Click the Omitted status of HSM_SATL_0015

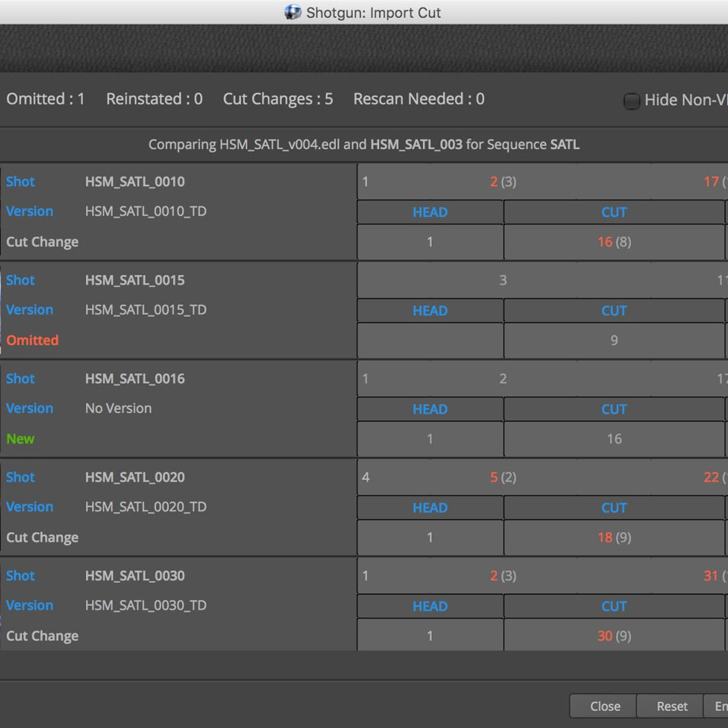[32, 340]
